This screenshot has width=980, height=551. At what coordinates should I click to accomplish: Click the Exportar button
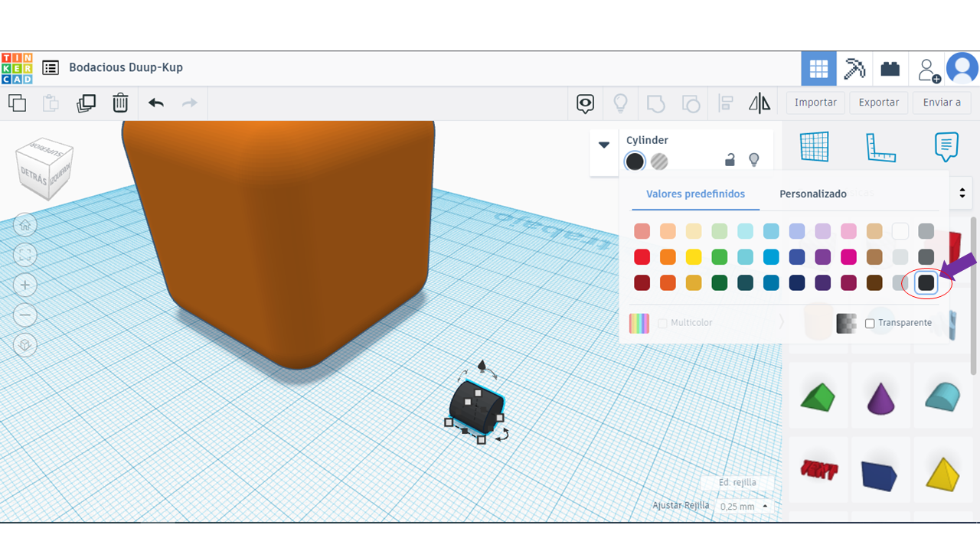pyautogui.click(x=879, y=103)
